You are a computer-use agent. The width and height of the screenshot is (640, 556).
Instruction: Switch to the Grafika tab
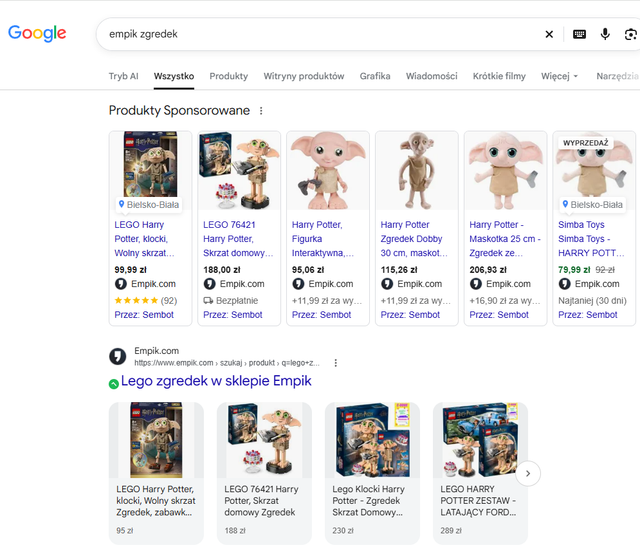(375, 76)
